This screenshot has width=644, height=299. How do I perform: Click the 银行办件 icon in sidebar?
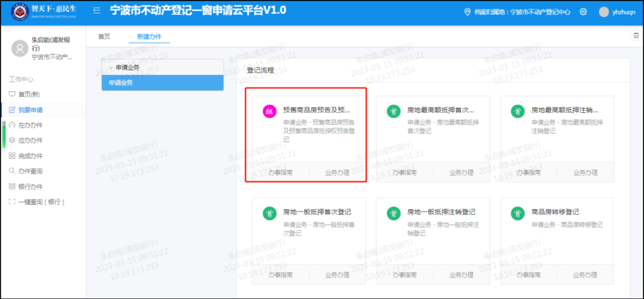coord(12,186)
